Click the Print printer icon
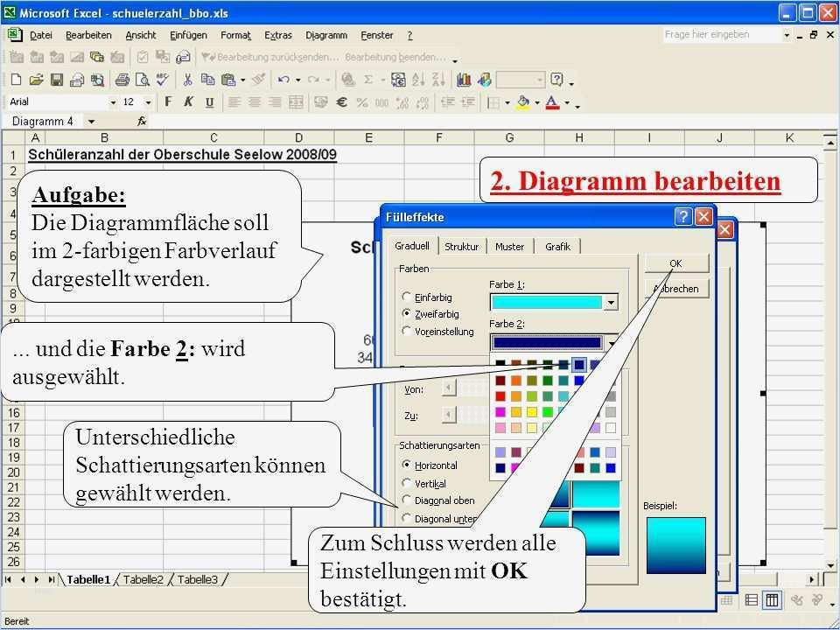Screen dimensions: 840x630 122,80
